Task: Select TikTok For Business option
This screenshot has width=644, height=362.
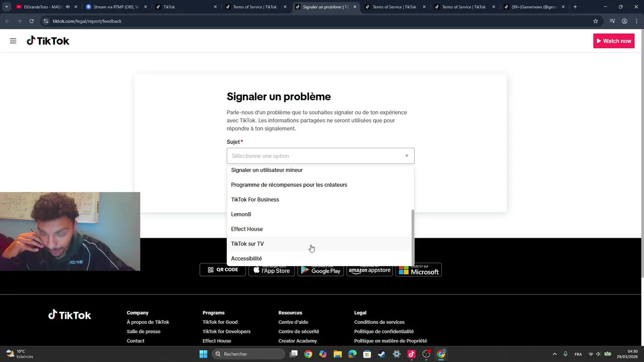Action: [x=320, y=200]
